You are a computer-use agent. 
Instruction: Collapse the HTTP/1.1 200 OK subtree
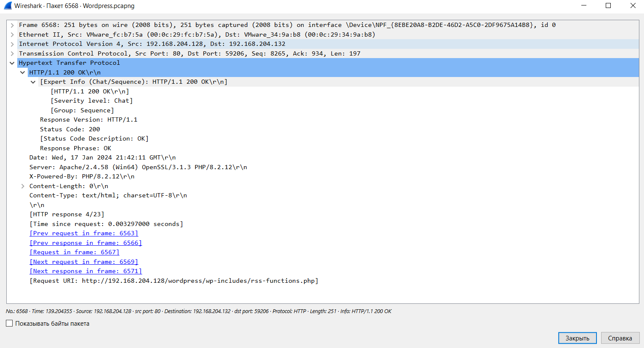point(23,72)
